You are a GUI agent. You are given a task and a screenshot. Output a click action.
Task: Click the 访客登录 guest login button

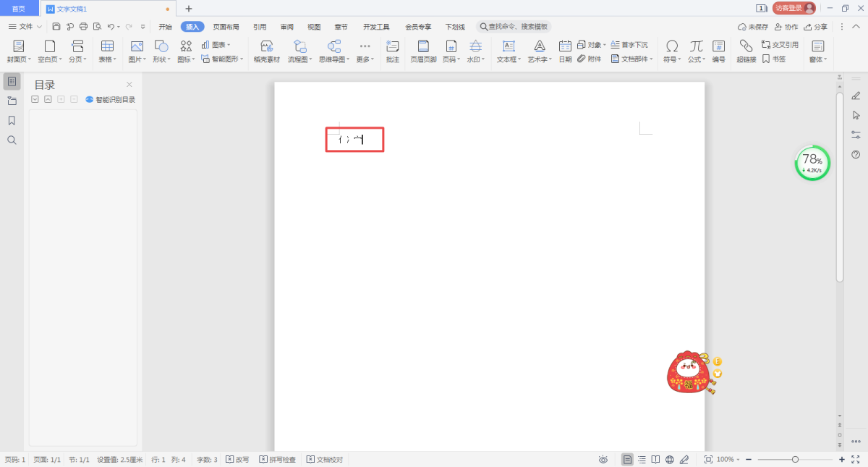coord(794,8)
